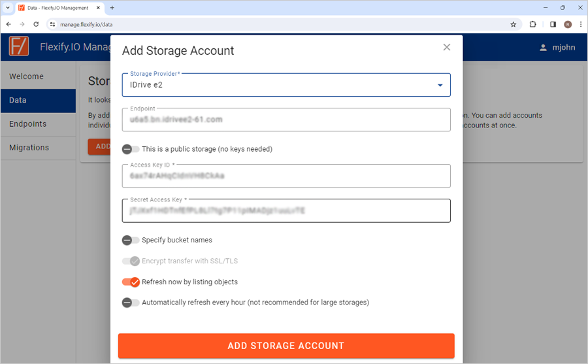Enable the public storage toggle
Image resolution: width=588 pixels, height=364 pixels.
pos(131,149)
